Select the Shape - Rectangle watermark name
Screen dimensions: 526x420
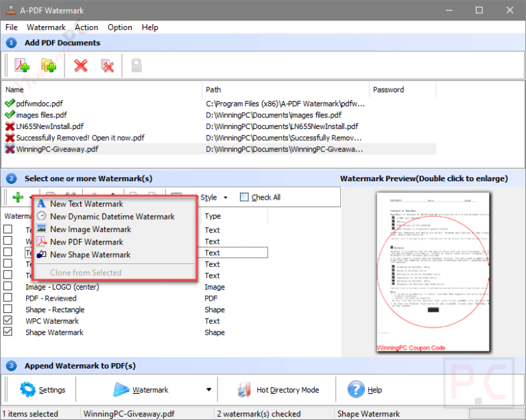click(55, 310)
